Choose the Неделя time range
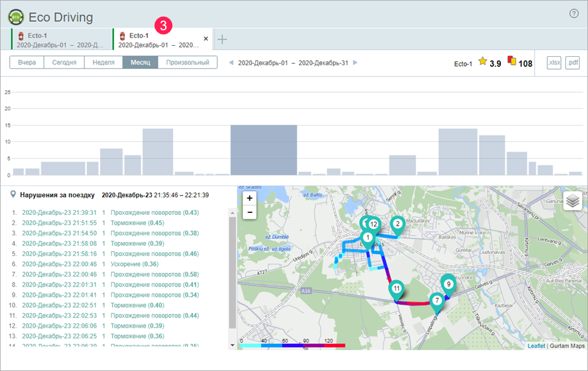The height and width of the screenshot is (371, 588). click(x=103, y=63)
